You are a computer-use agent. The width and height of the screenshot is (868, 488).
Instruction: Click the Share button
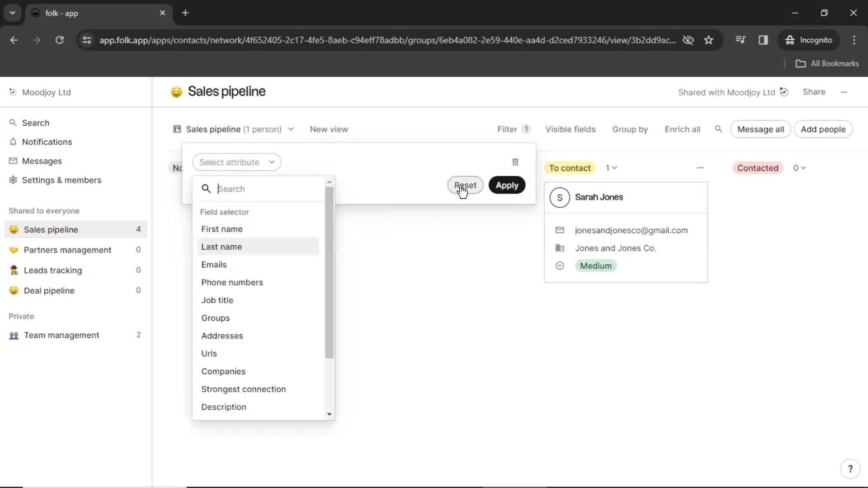[814, 92]
